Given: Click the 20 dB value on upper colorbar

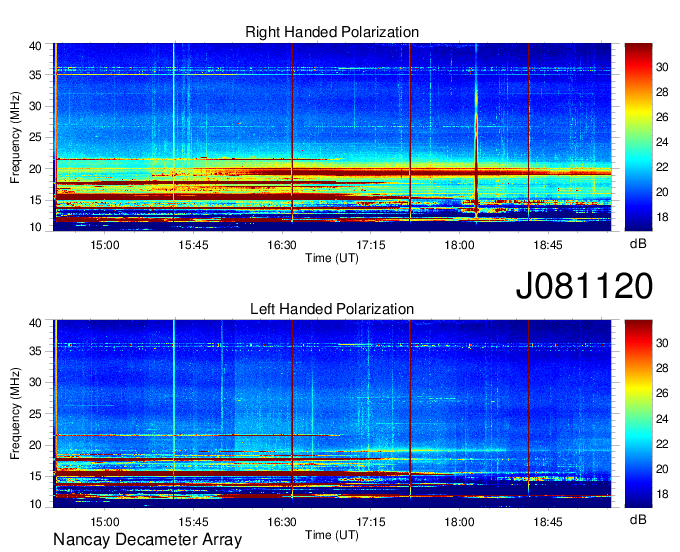Looking at the screenshot, I should point(662,192).
